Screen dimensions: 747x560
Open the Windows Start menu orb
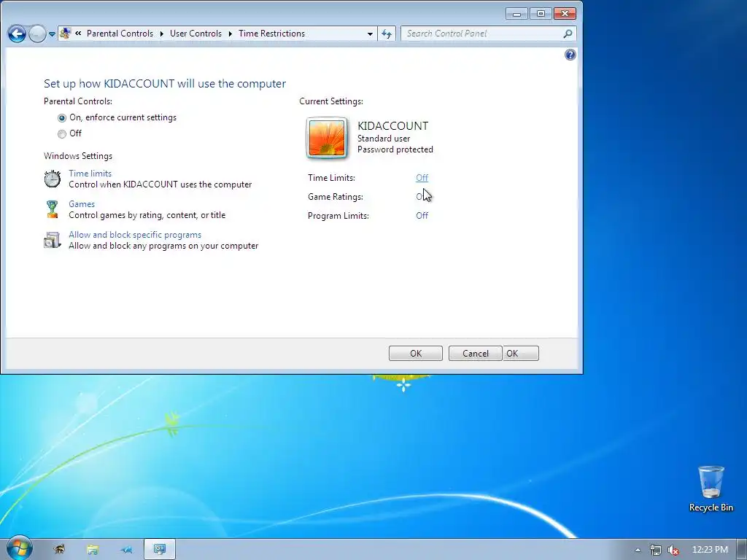(x=19, y=548)
